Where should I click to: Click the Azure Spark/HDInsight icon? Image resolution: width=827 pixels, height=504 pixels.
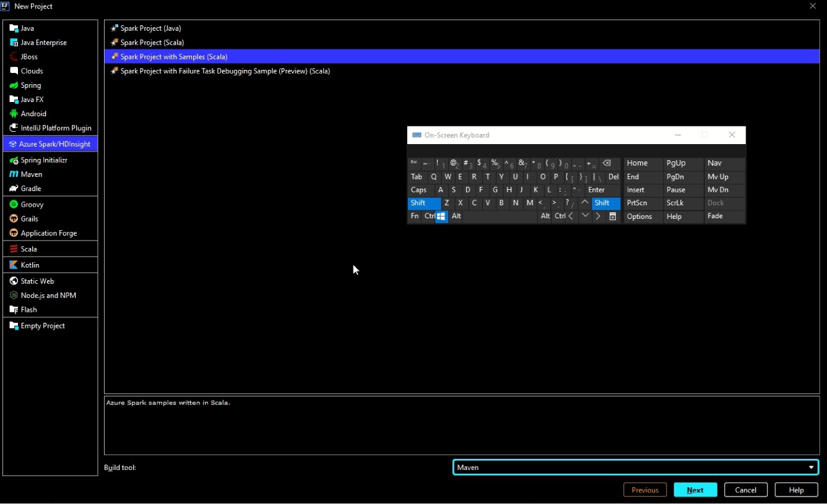13,144
